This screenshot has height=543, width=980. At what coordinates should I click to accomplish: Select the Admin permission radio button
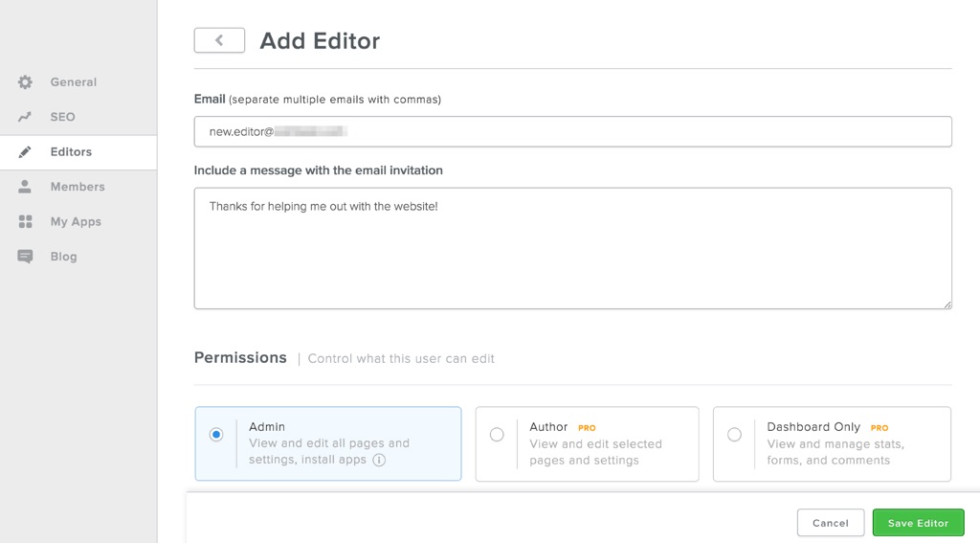click(x=216, y=435)
